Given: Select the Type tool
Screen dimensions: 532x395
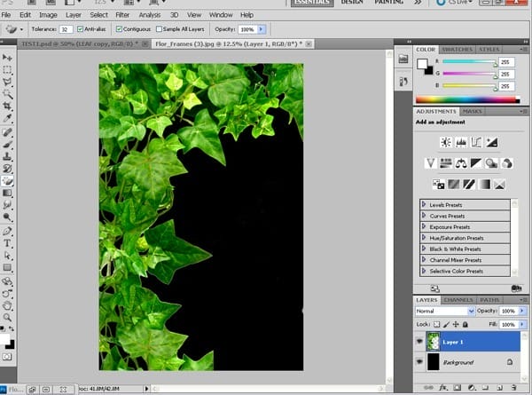Looking at the screenshot, I should 7,243.
